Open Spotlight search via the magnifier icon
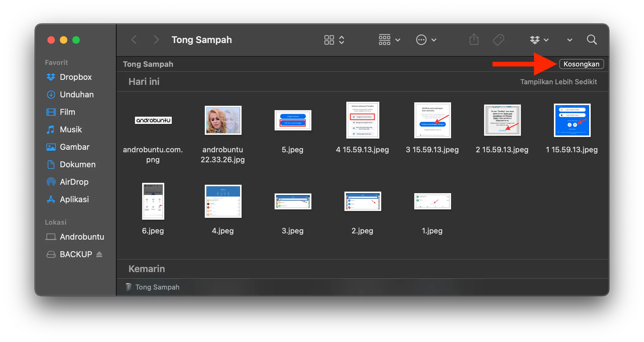644x342 pixels. tap(592, 40)
